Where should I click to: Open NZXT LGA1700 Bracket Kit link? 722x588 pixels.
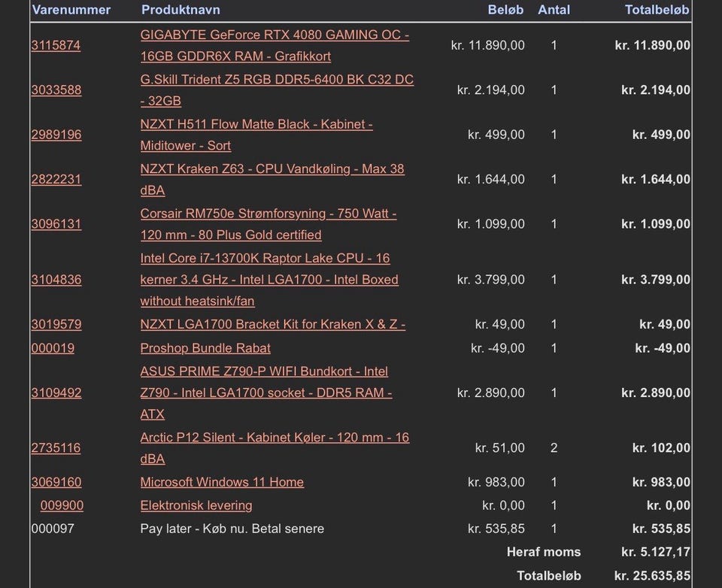click(272, 324)
